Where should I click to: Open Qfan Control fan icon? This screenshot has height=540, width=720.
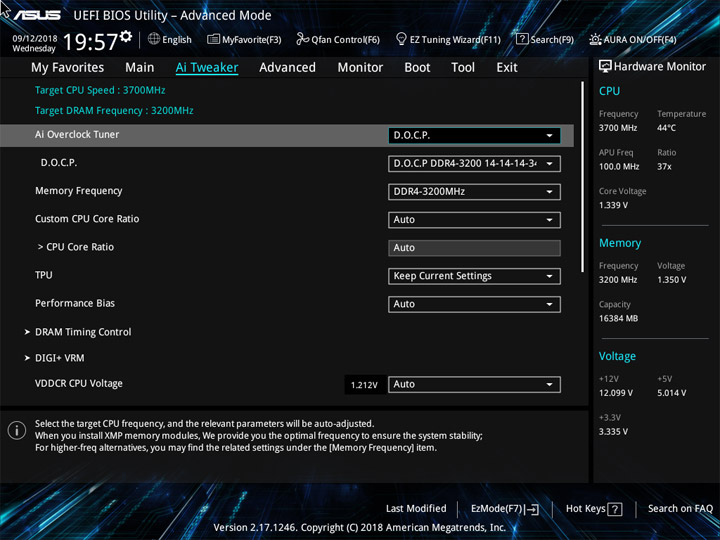[303, 39]
